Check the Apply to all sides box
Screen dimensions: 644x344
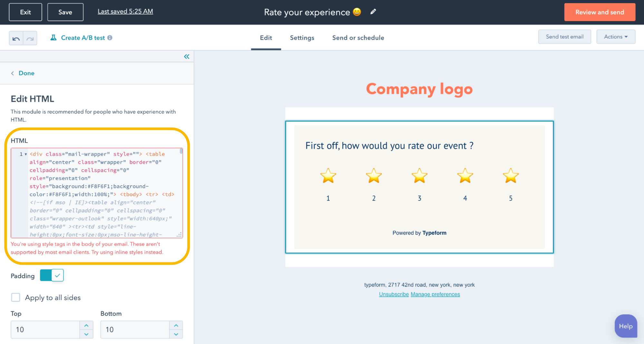click(x=15, y=297)
